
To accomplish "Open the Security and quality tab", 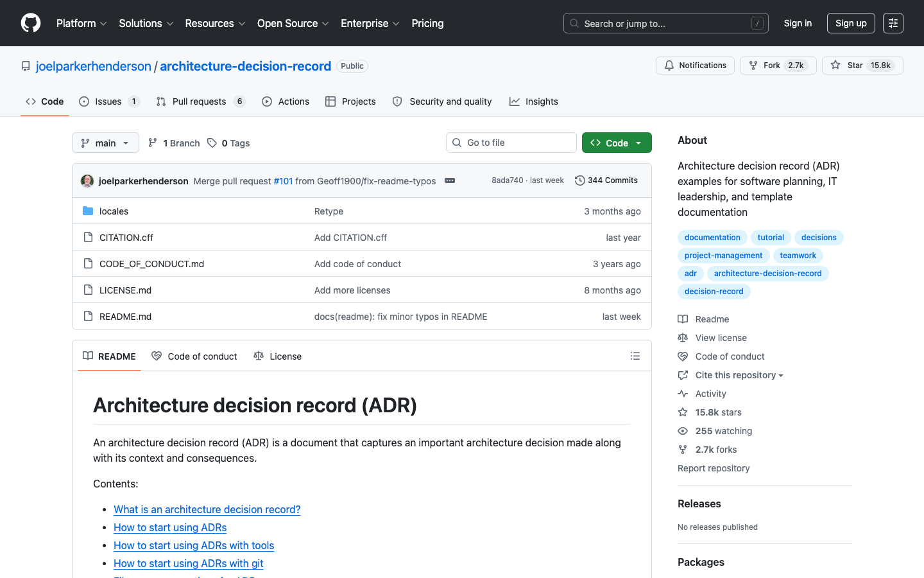I will (442, 101).
